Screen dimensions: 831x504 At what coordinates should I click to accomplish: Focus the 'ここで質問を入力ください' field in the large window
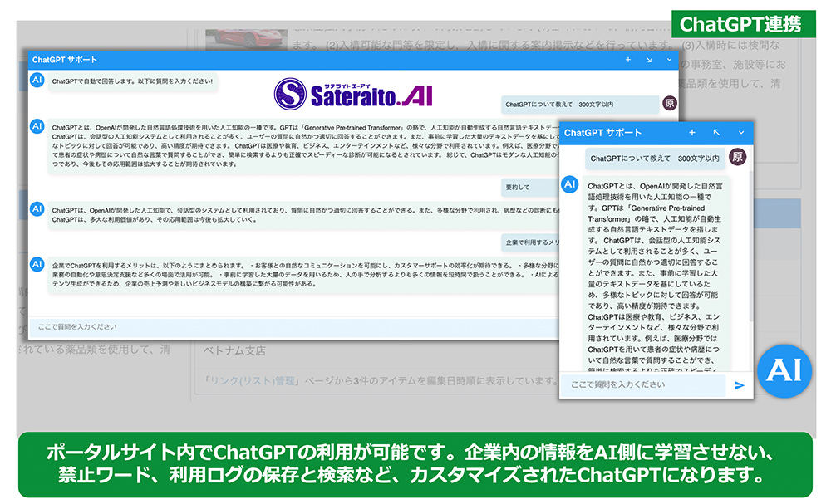click(294, 327)
